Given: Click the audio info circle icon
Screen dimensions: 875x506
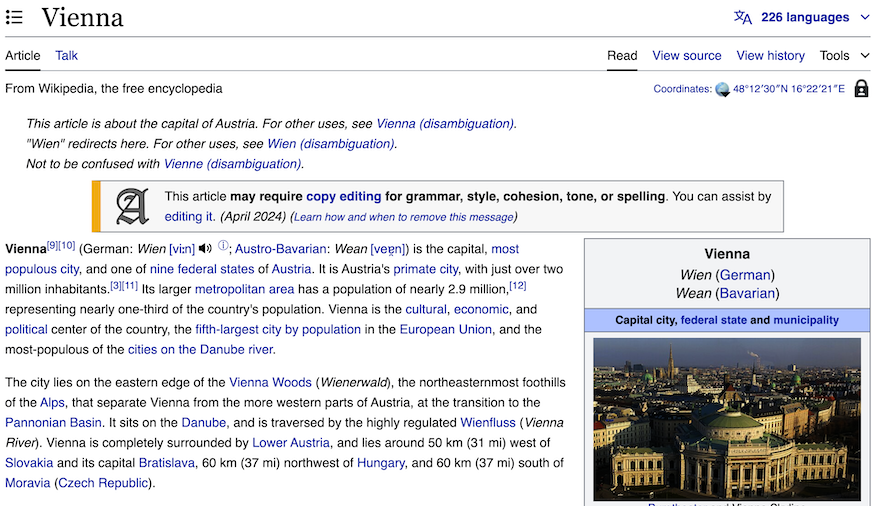Looking at the screenshot, I should [x=223, y=245].
